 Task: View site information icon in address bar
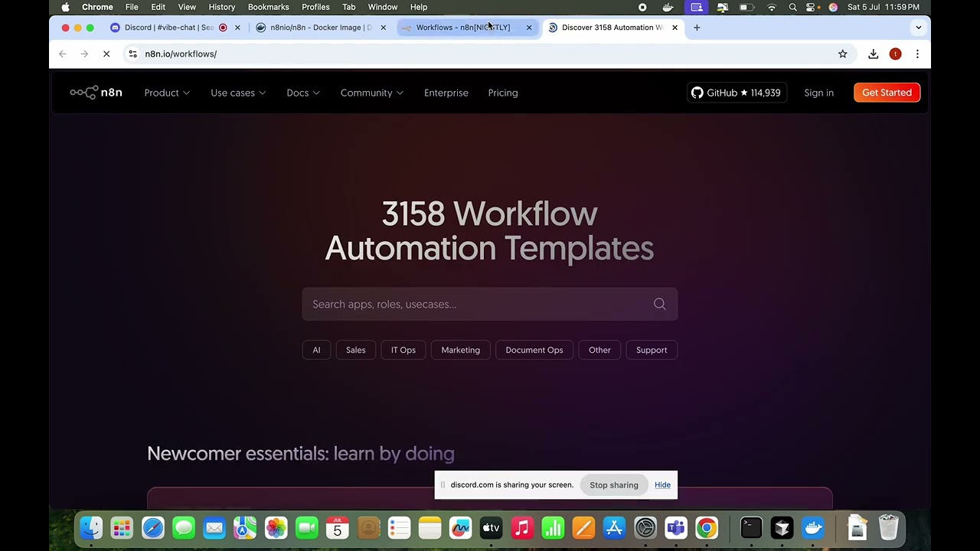(132, 54)
